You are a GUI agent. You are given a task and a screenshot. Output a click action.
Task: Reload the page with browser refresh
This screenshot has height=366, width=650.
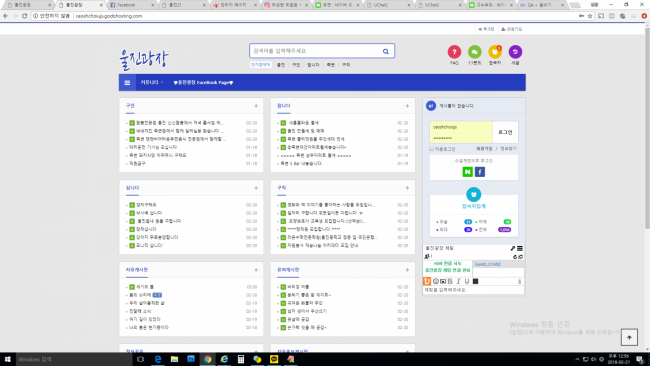[24, 16]
